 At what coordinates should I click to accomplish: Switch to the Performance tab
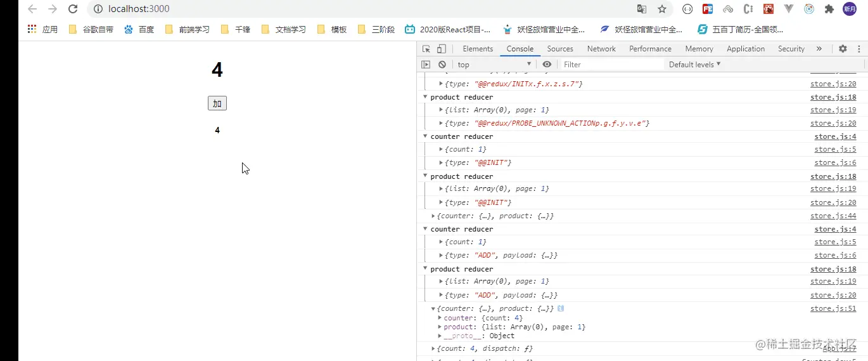(x=650, y=49)
